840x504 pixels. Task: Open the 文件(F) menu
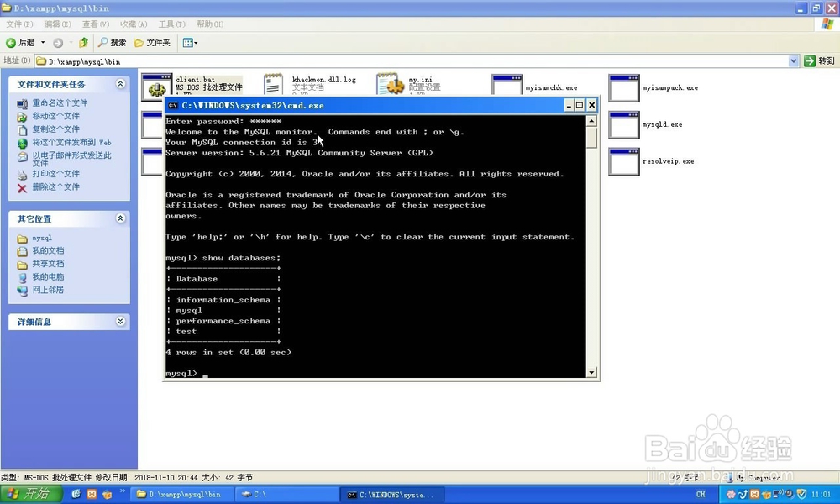click(19, 24)
